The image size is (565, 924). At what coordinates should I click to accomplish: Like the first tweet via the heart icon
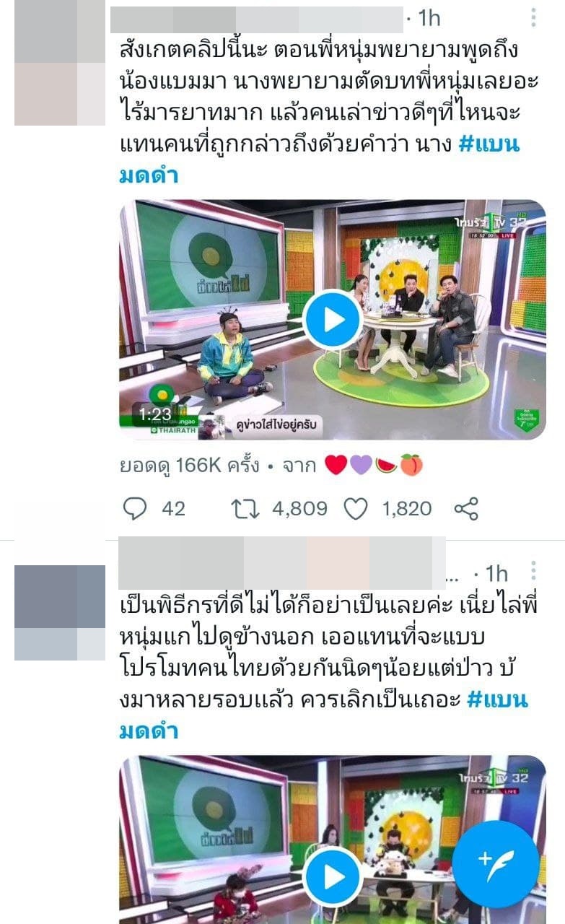pyautogui.click(x=355, y=509)
